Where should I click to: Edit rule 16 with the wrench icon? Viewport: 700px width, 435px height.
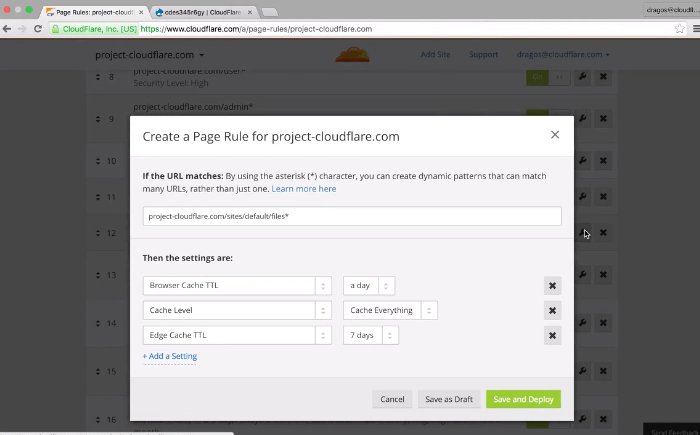pyautogui.click(x=582, y=419)
